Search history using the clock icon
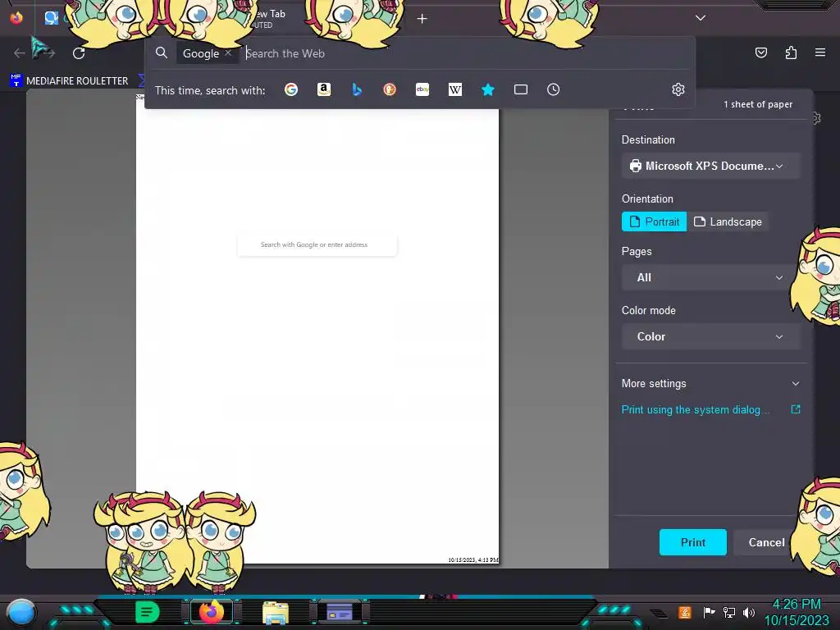This screenshot has height=630, width=840. pos(554,89)
